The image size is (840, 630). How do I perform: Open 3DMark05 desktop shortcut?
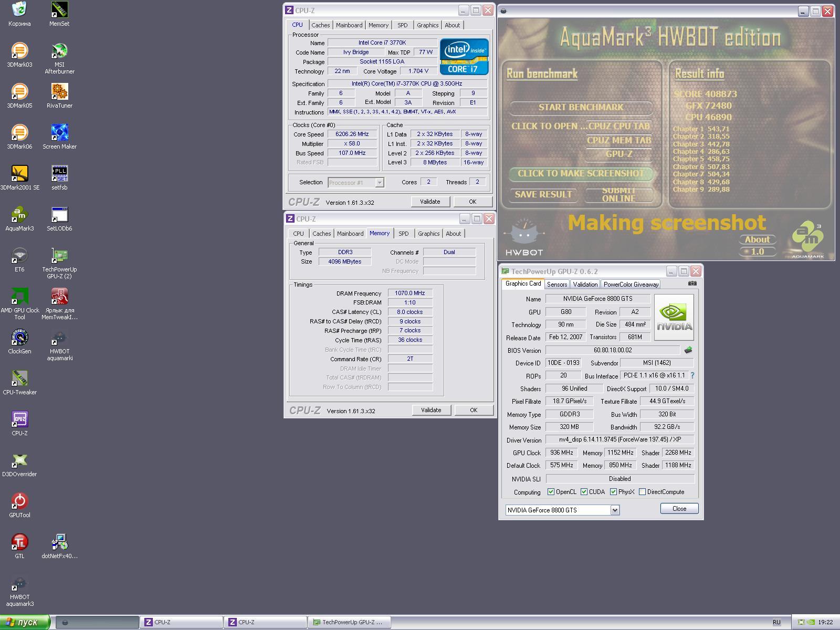coord(19,96)
